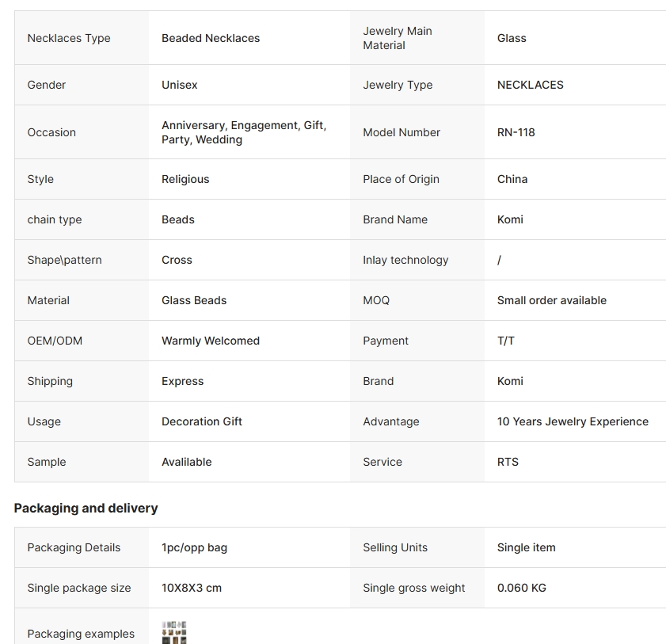Click the 'Packaging and delivery' heading
Screen dimensions: 666x644
coord(86,508)
